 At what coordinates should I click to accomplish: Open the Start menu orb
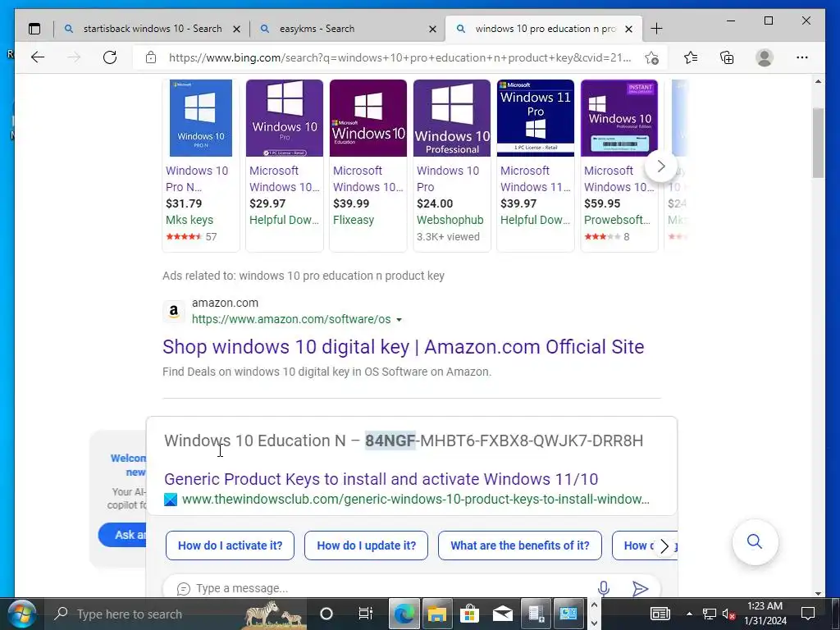[21, 614]
